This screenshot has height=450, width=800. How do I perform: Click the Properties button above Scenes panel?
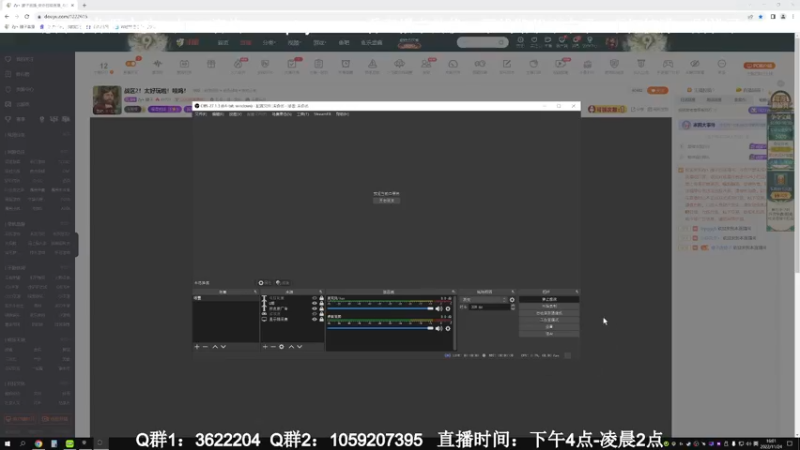click(x=265, y=283)
